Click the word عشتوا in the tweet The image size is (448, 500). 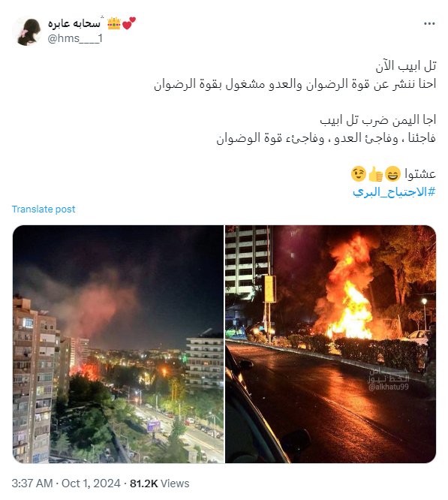click(420, 174)
